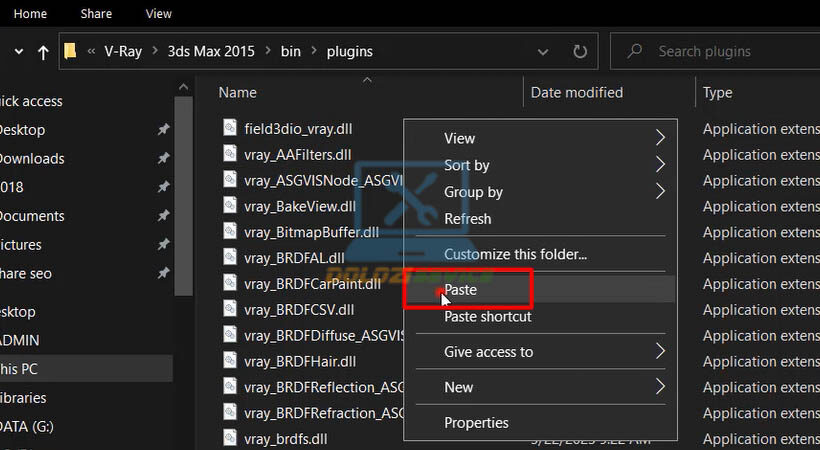820x450 pixels.
Task: Select vray_BRDFAL.dll file
Action: coord(294,258)
